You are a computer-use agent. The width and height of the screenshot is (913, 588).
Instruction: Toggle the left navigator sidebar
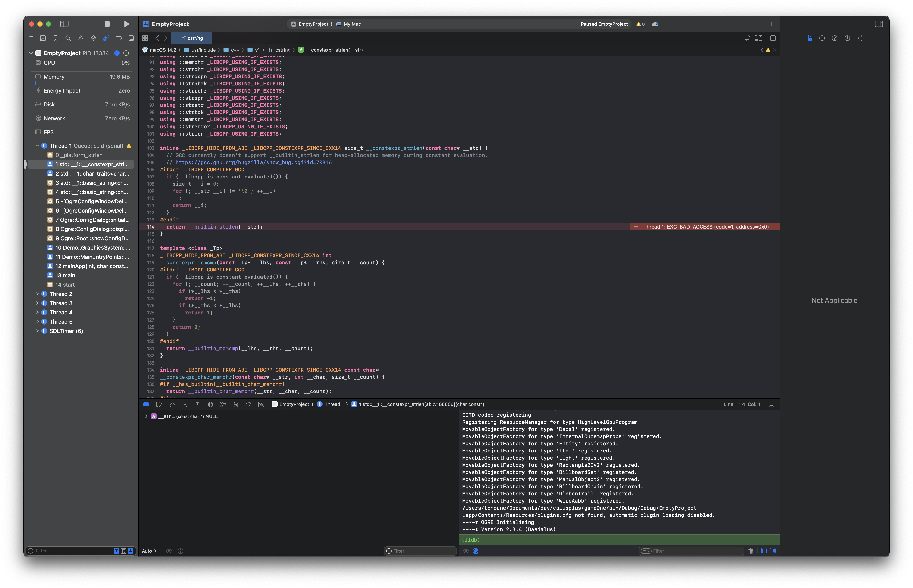pos(64,24)
